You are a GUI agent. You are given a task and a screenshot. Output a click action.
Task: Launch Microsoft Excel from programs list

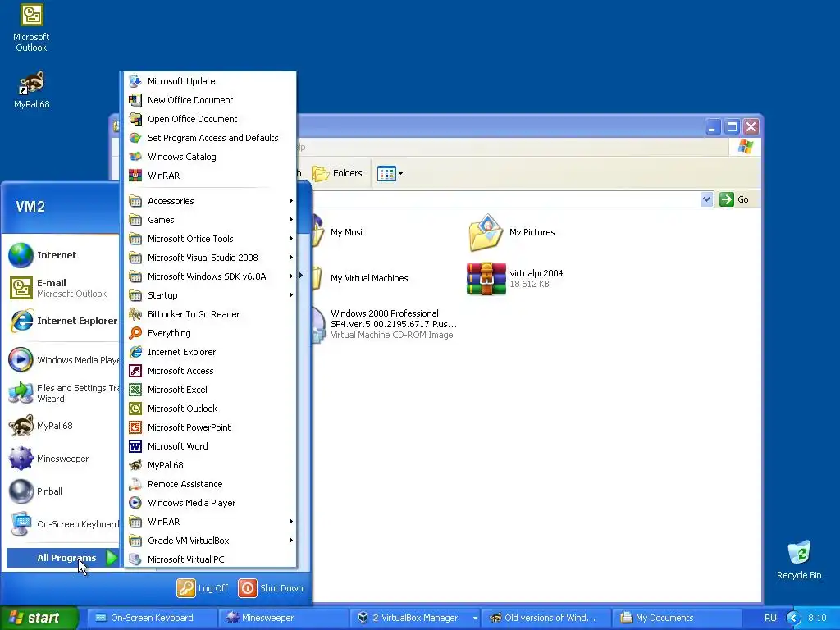(210, 390)
